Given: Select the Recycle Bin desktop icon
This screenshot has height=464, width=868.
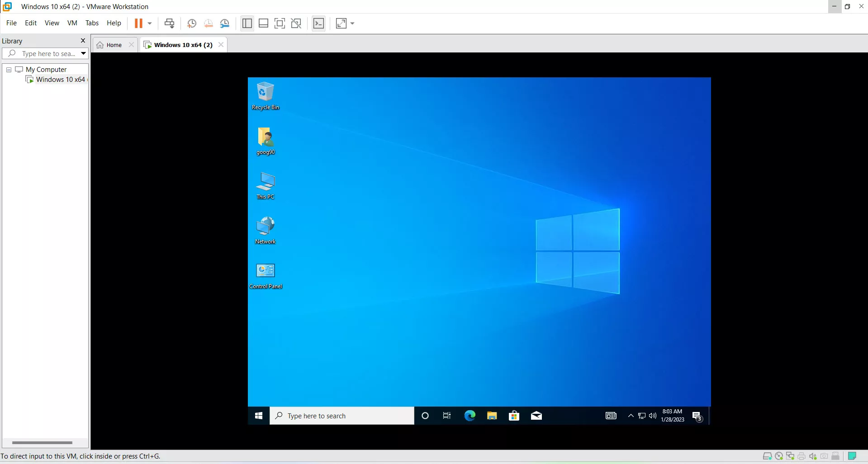Looking at the screenshot, I should [x=266, y=96].
